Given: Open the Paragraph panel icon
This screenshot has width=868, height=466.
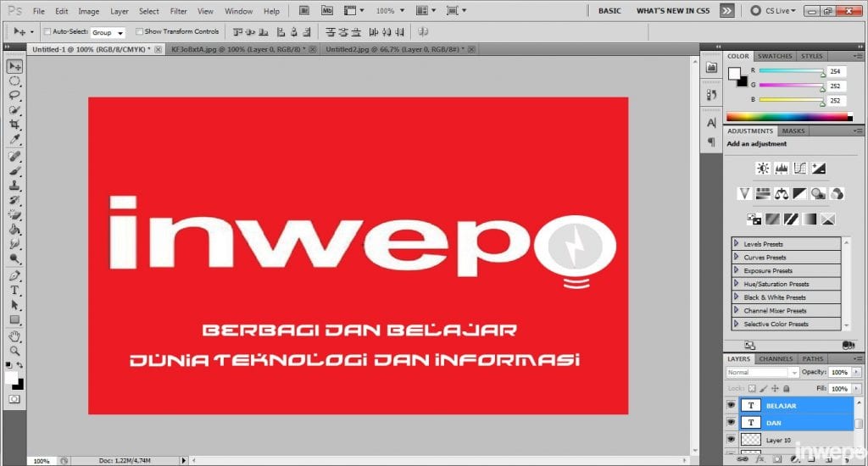Looking at the screenshot, I should tap(711, 142).
